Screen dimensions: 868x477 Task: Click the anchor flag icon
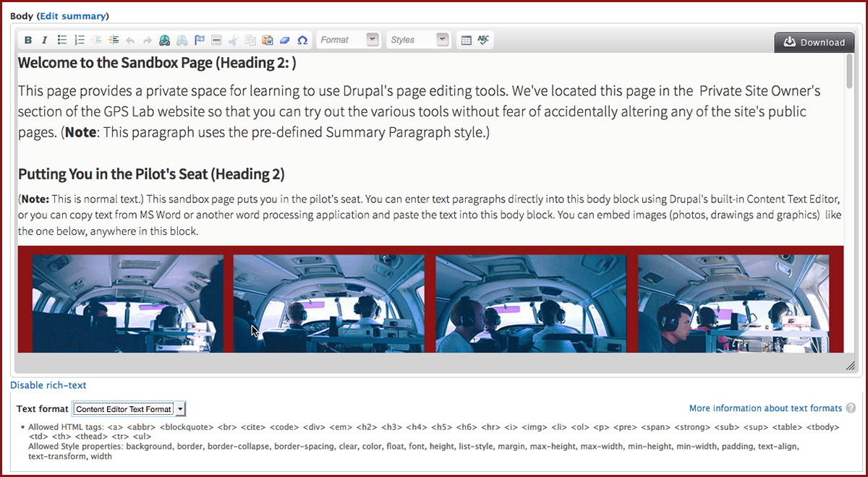click(x=199, y=40)
